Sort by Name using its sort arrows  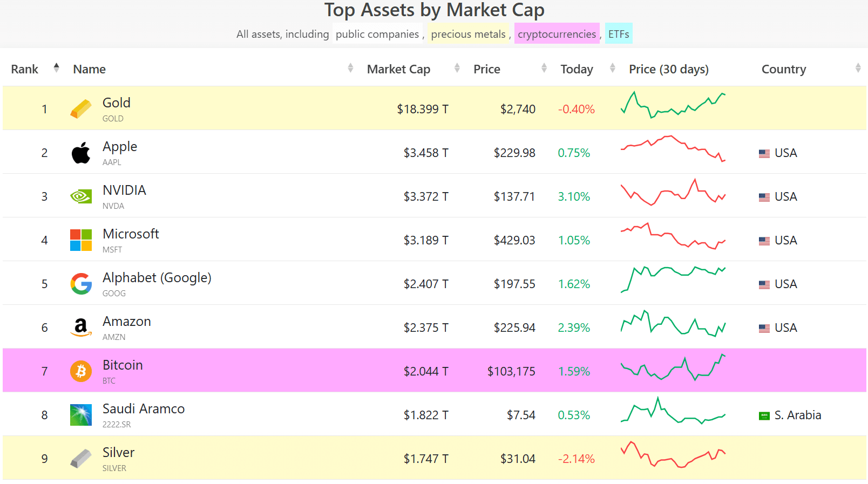[x=350, y=68]
